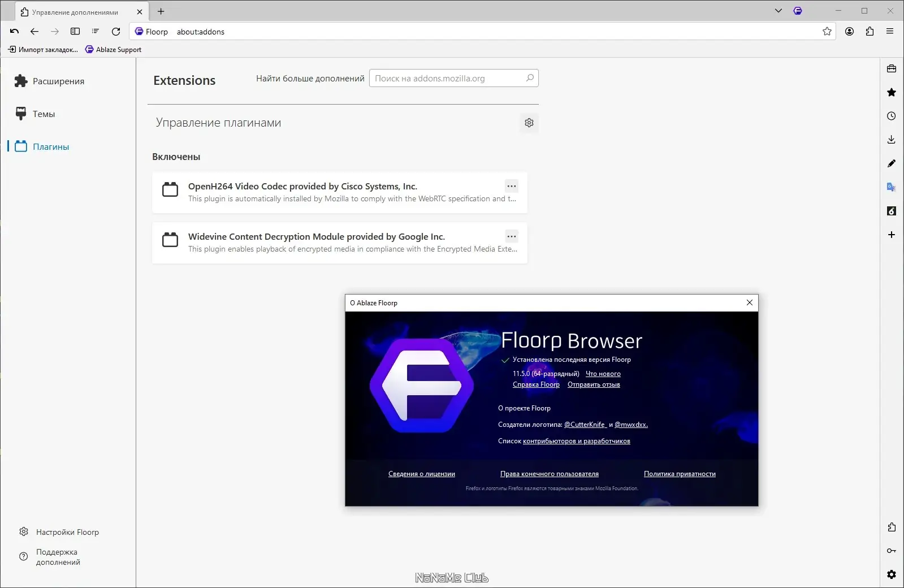Open notes pencil in the right sidebar
Screen dimensions: 904x588
[892, 163]
